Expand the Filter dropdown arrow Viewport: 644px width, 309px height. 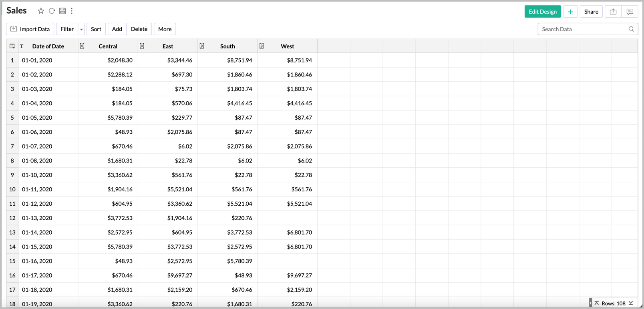[81, 29]
